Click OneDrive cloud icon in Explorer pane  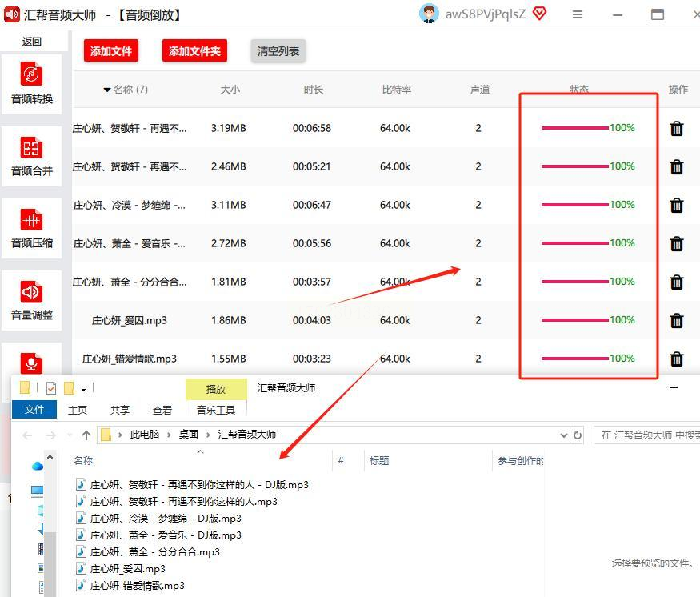pos(38,466)
